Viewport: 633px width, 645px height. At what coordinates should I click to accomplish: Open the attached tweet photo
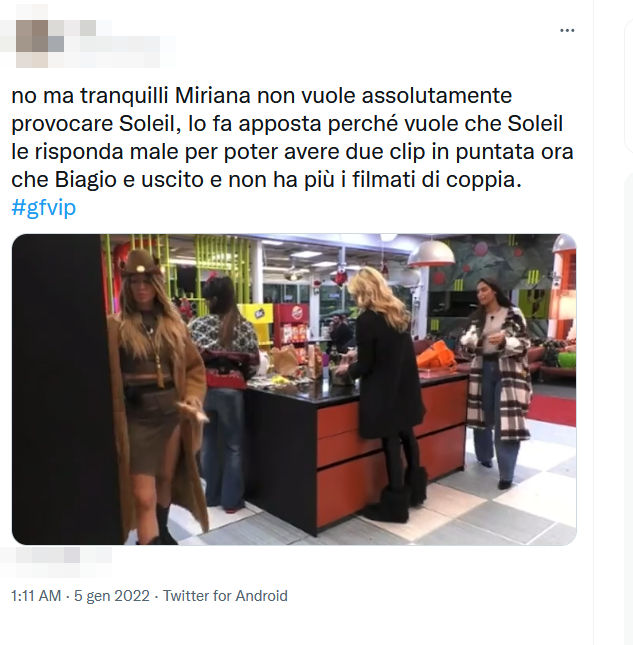[294, 390]
